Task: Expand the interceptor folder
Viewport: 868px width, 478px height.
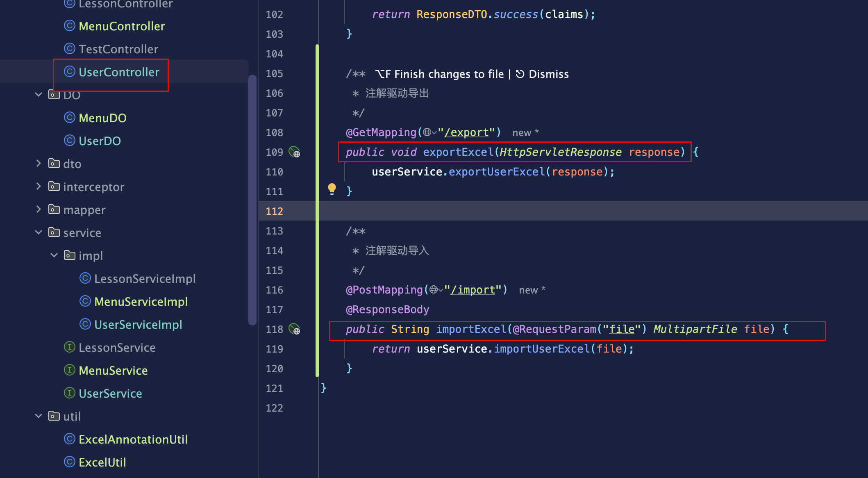Action: pyautogui.click(x=39, y=187)
